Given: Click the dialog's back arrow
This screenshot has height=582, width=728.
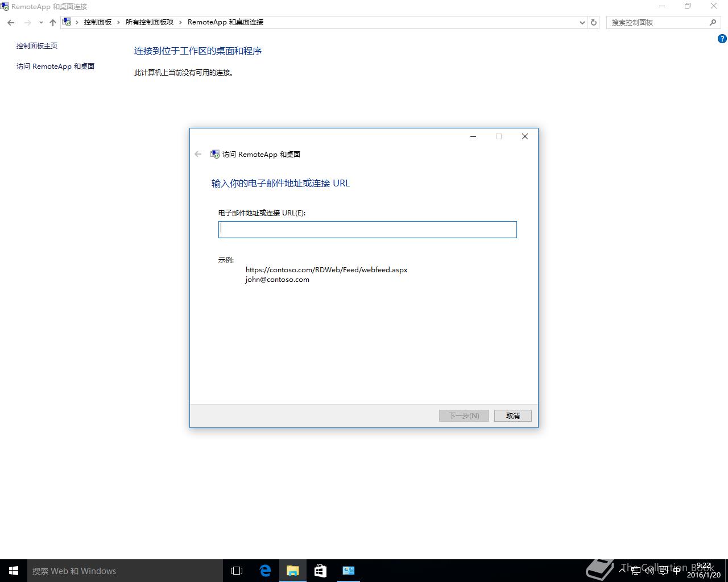Looking at the screenshot, I should click(198, 154).
